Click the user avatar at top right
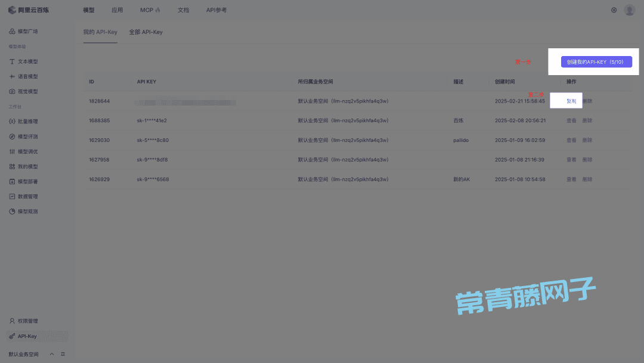 (x=630, y=10)
